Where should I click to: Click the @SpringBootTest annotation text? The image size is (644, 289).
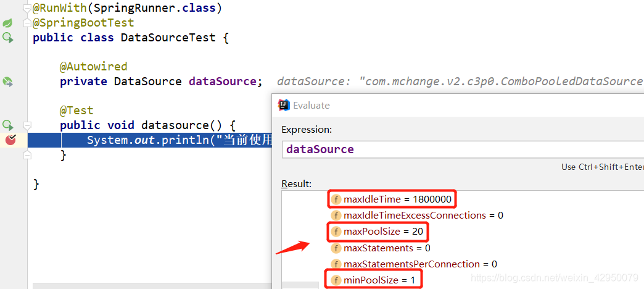coord(83,23)
